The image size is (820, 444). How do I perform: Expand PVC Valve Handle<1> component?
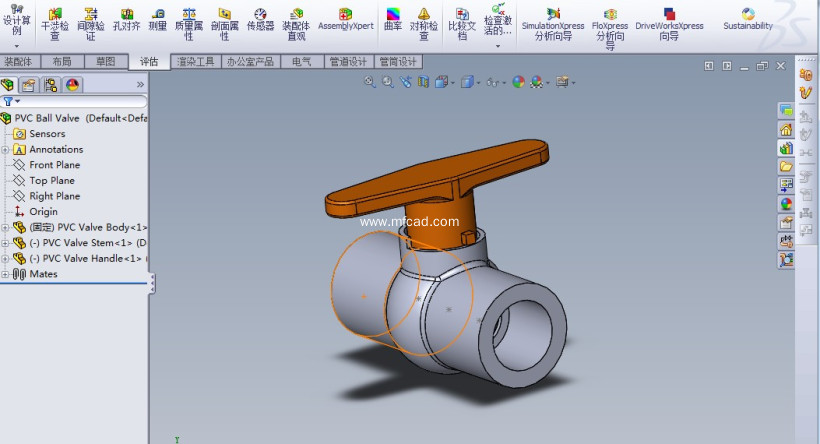click(5, 258)
